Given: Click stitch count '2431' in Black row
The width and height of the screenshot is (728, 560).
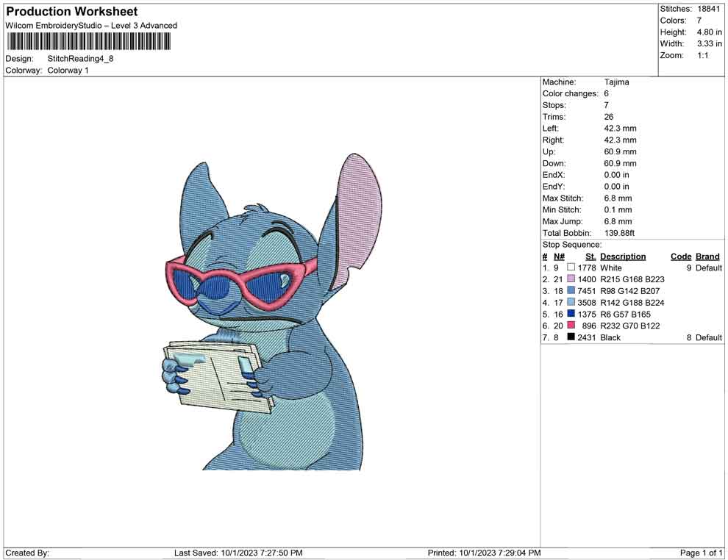Looking at the screenshot, I should point(586,337).
